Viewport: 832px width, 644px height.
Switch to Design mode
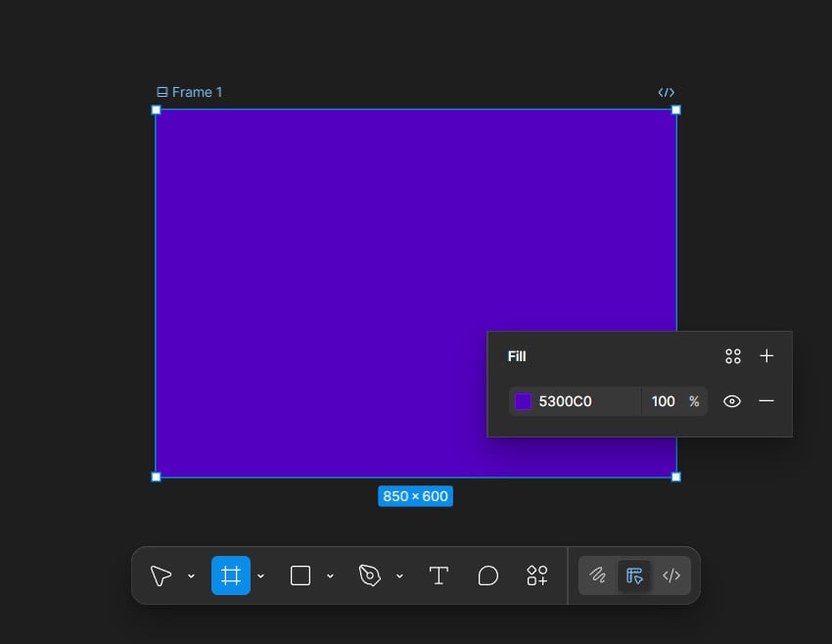(634, 575)
